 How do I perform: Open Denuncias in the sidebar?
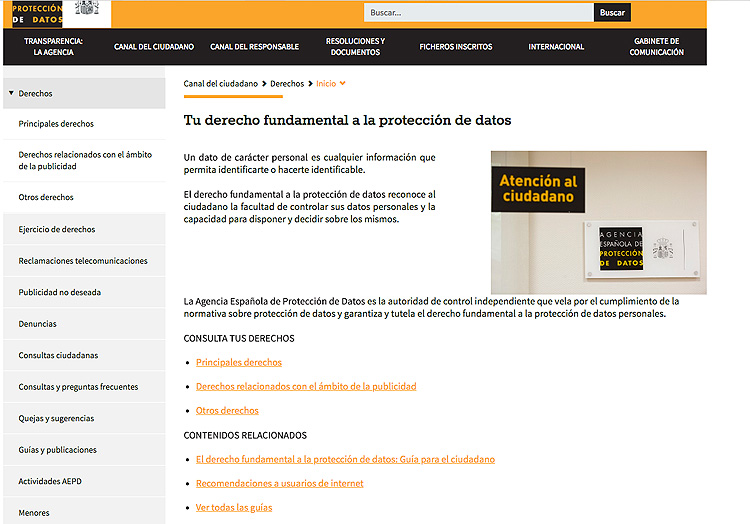84,324
